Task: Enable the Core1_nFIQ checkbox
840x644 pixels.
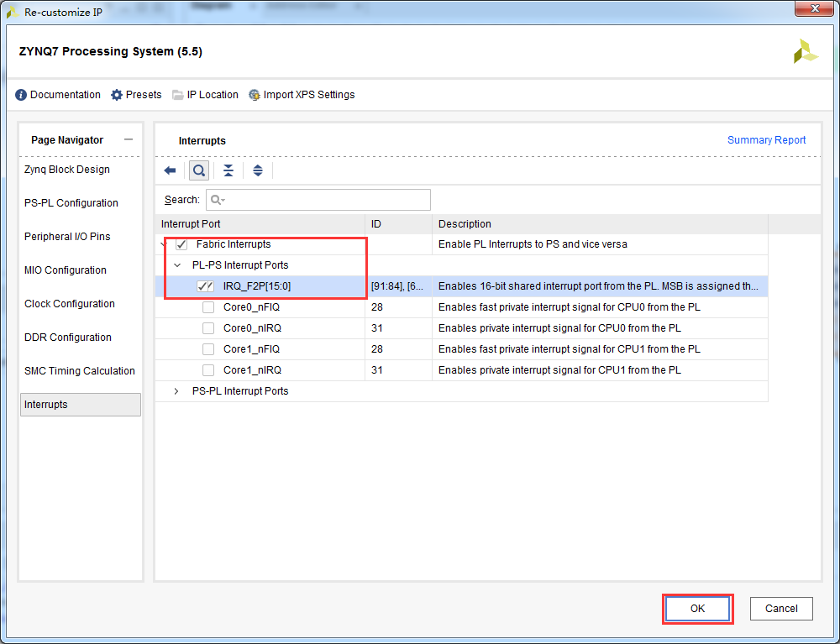Action: click(208, 349)
